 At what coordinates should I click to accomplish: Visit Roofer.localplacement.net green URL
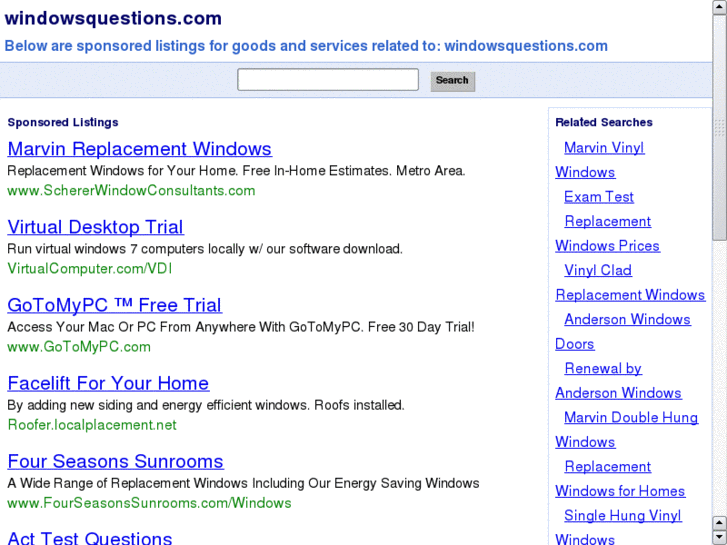pos(92,425)
